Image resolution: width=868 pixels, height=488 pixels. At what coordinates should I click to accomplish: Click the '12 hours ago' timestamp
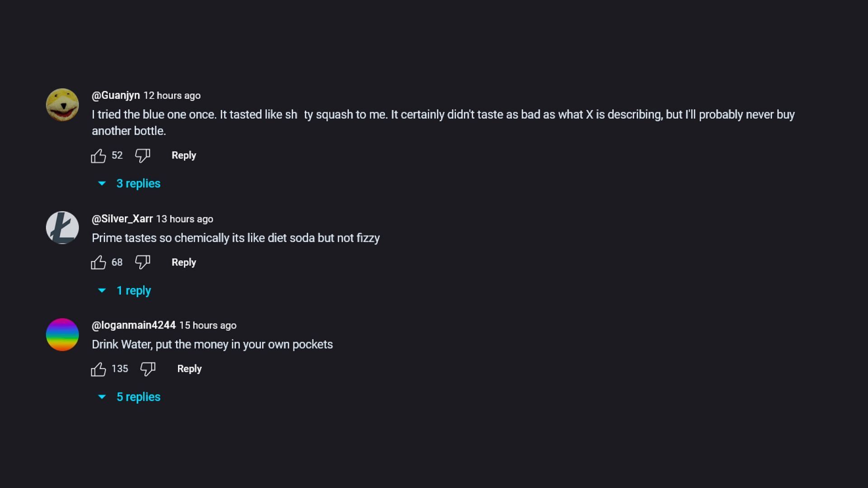pyautogui.click(x=172, y=96)
